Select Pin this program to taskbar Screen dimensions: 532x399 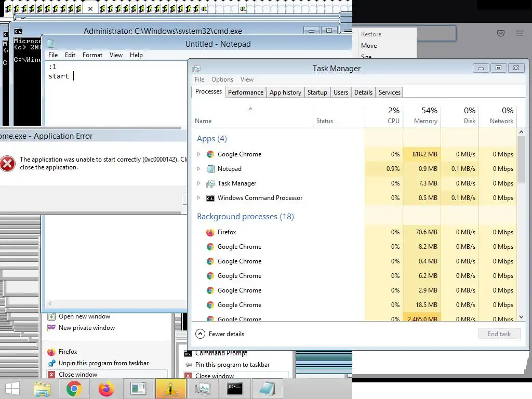pos(232,365)
